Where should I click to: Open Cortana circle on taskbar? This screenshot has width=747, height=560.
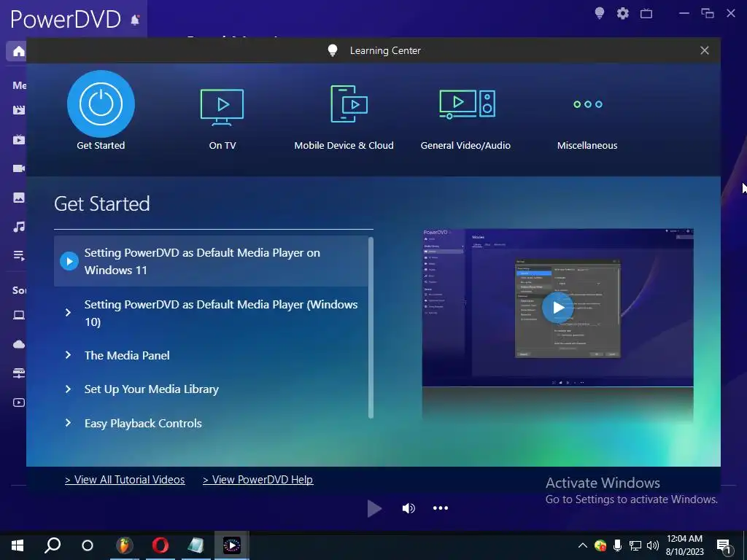(x=88, y=545)
